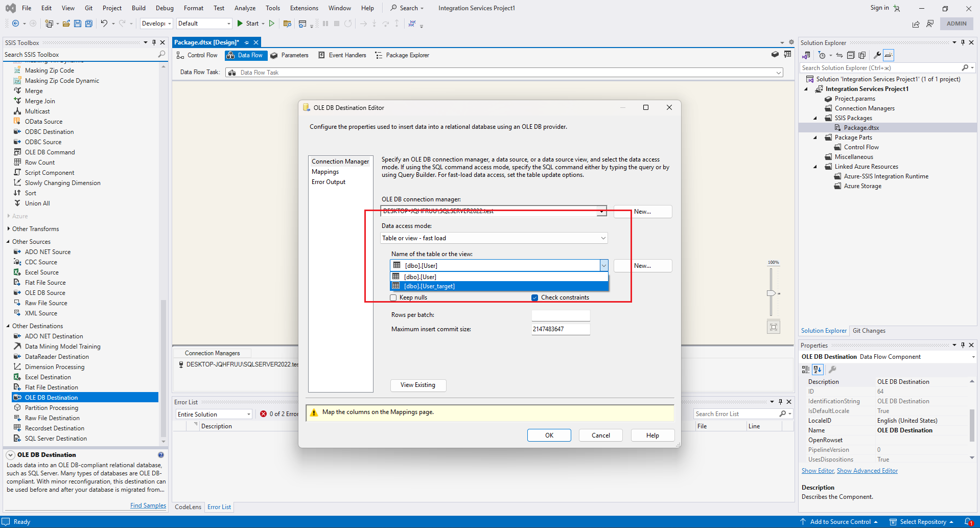Open the Mappings page in the editor
This screenshot has height=528, width=980.
325,172
